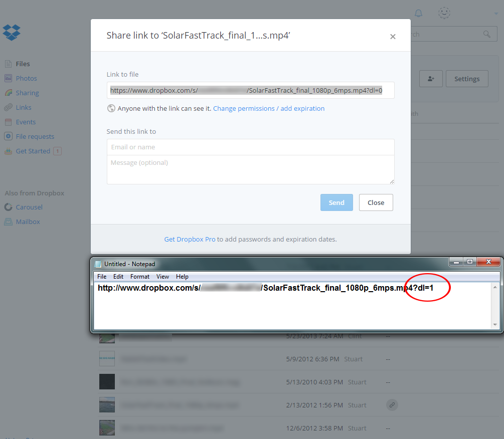Click the Close button in the dialog
Image resolution: width=504 pixels, height=439 pixels.
pyautogui.click(x=376, y=202)
